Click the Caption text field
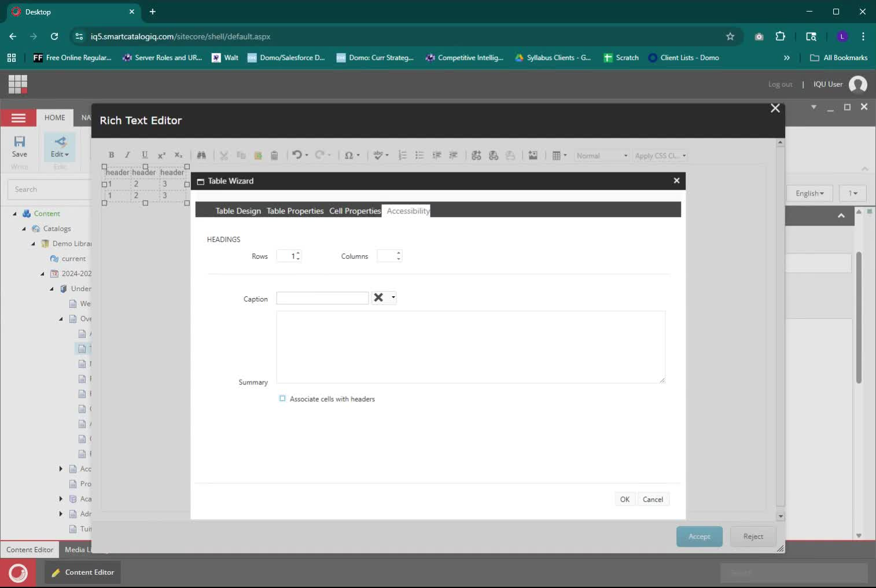 pyautogui.click(x=322, y=298)
